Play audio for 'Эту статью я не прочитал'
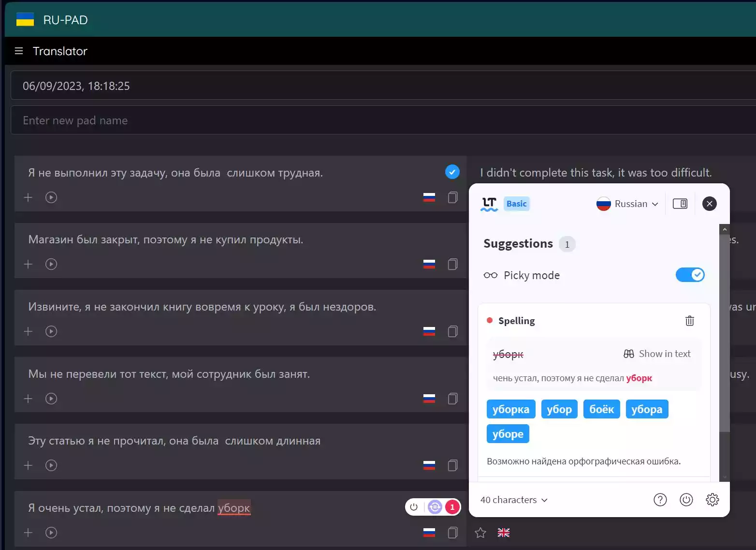Screen dimensions: 756x550 click(x=51, y=465)
